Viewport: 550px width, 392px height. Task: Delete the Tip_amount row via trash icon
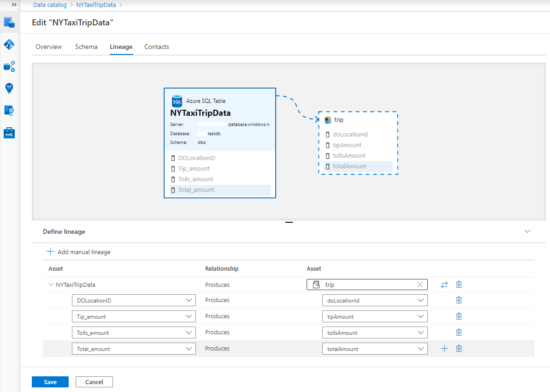tap(459, 316)
